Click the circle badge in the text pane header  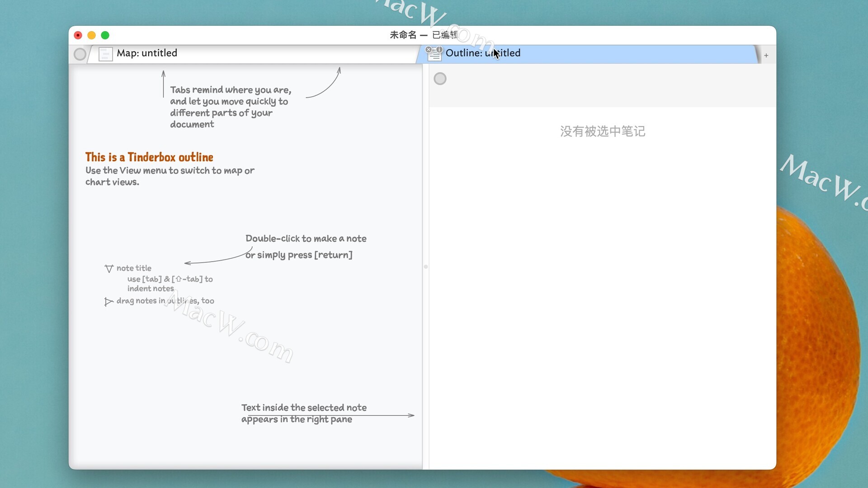(x=440, y=79)
